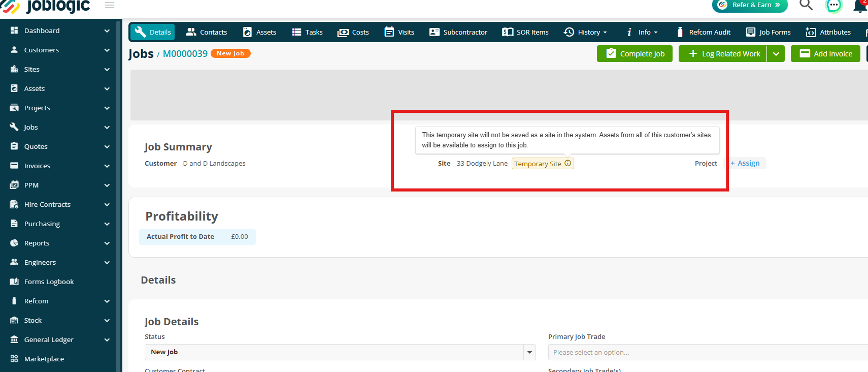Click the Marketplace grid icon
Screen dimensions: 868x372
[x=14, y=359]
